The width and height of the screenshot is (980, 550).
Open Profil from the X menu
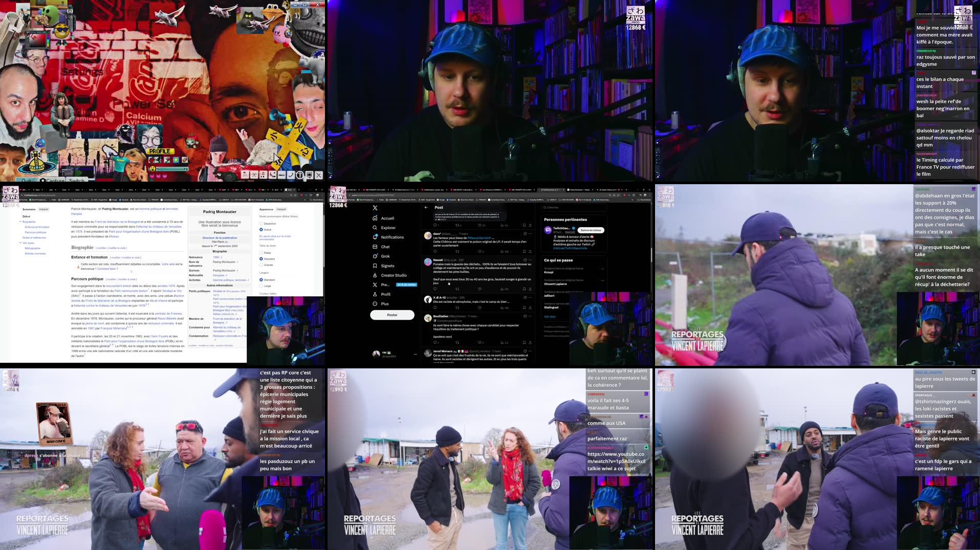pos(385,294)
